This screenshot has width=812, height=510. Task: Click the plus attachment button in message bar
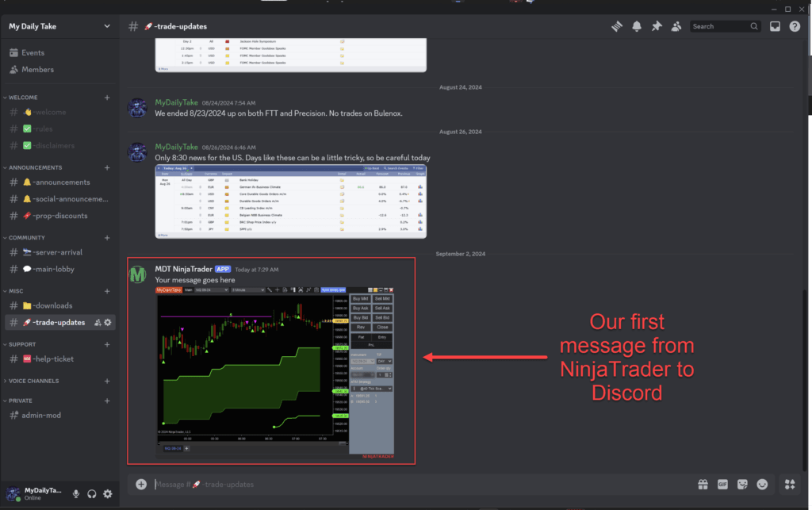click(141, 484)
